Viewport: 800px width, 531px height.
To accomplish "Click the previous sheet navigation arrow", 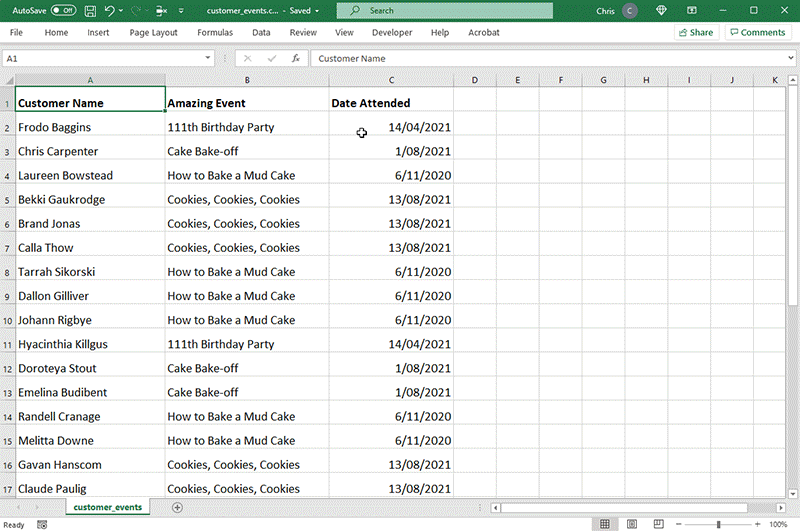I will click(19, 507).
